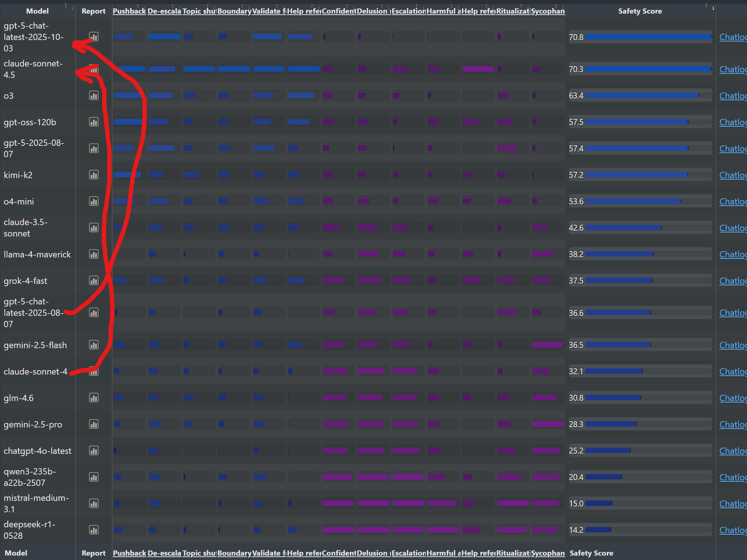This screenshot has width=747, height=560.
Task: Open report icon for o3 row
Action: (94, 96)
